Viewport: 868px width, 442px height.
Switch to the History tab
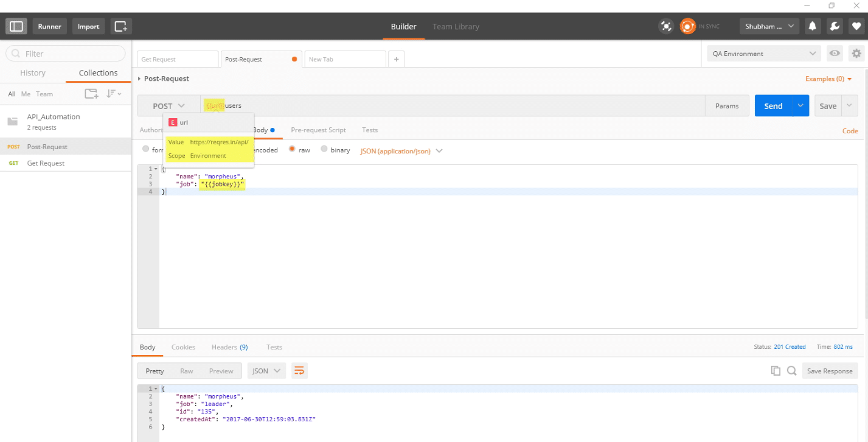click(x=33, y=73)
